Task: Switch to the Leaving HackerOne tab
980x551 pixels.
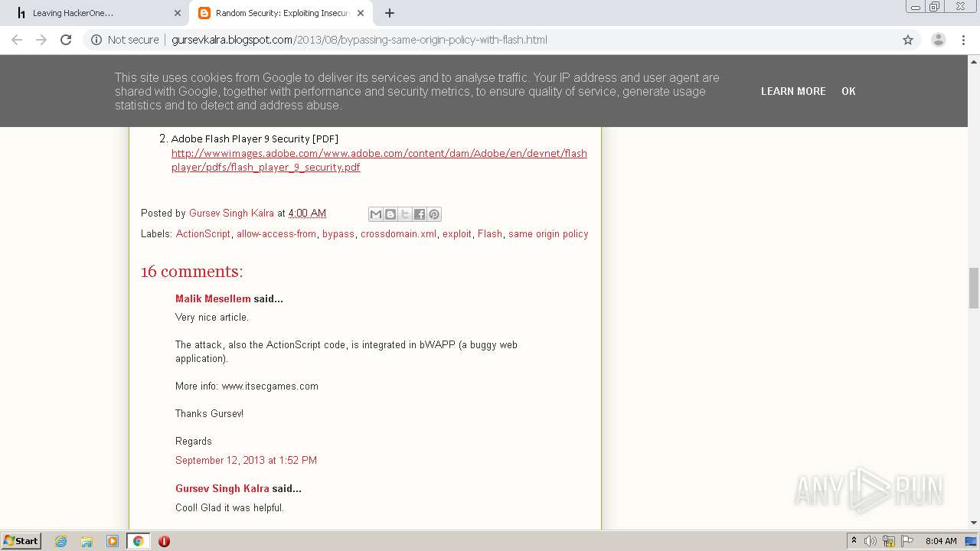Action: click(96, 13)
